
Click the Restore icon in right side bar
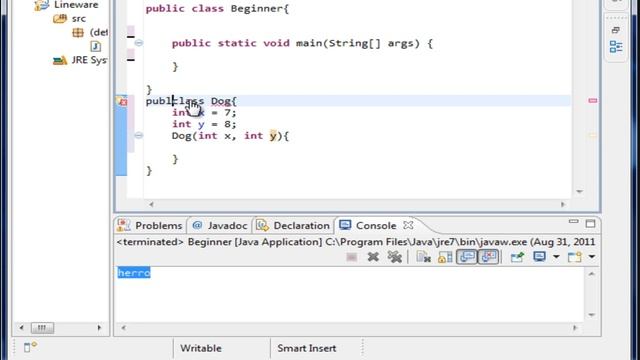616,30
